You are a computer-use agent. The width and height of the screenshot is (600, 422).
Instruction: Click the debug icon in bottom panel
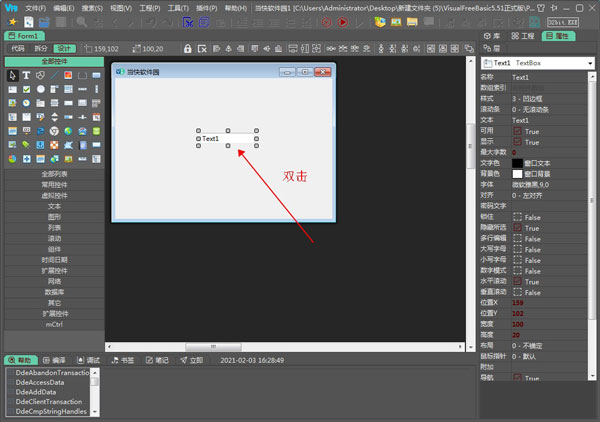[88, 359]
